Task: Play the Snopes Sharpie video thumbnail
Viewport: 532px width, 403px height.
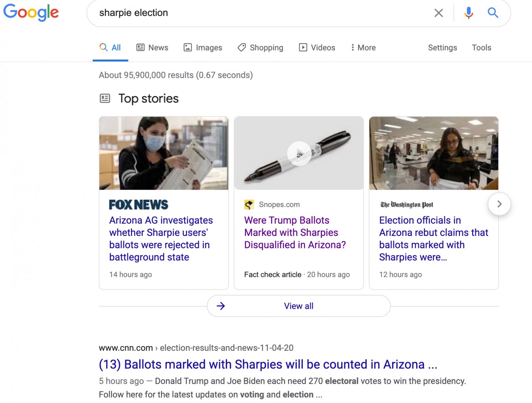Action: [x=299, y=153]
